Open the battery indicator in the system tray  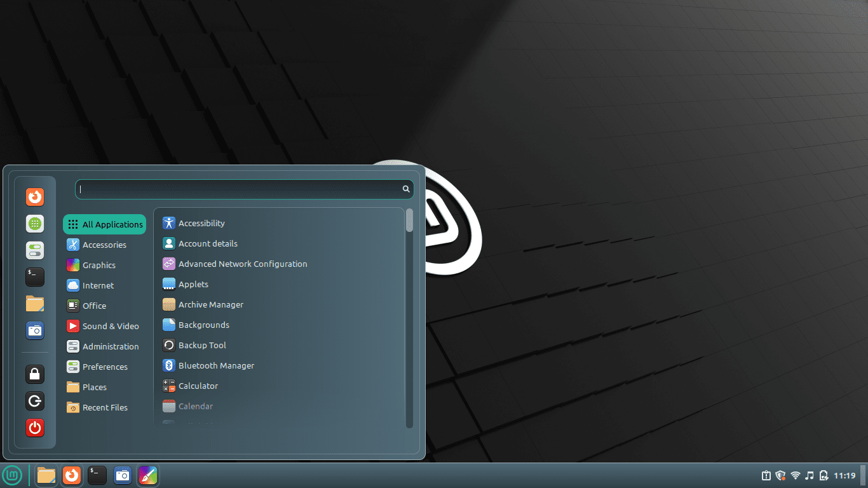pos(824,475)
